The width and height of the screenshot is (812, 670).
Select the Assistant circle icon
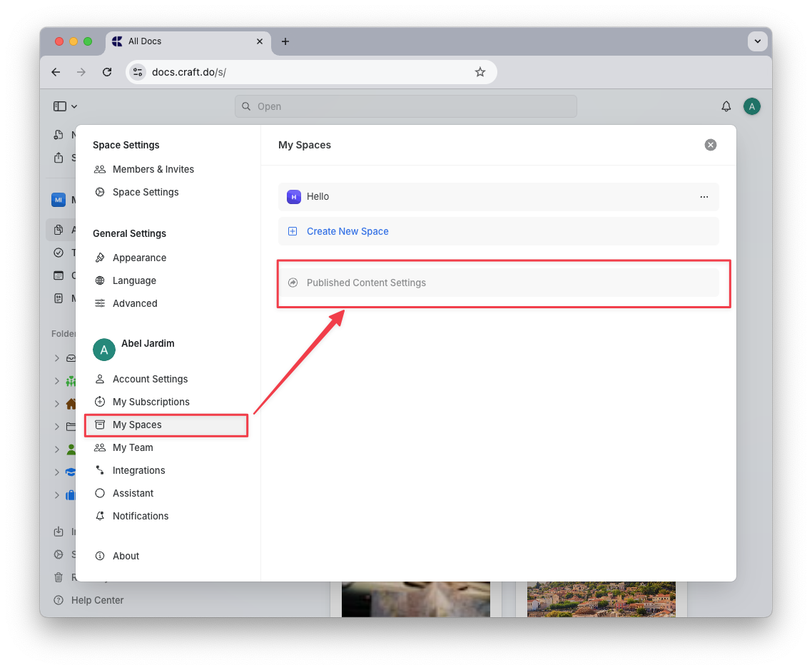100,493
